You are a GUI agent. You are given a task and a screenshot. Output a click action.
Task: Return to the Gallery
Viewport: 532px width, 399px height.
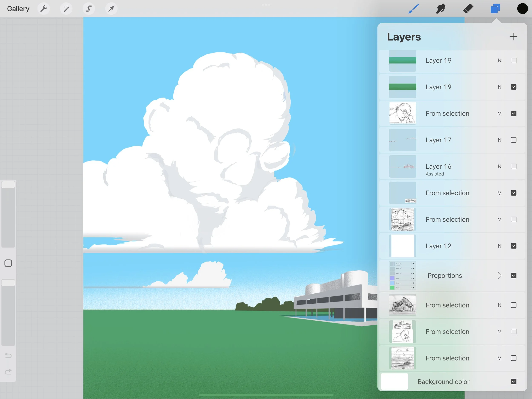(x=18, y=9)
